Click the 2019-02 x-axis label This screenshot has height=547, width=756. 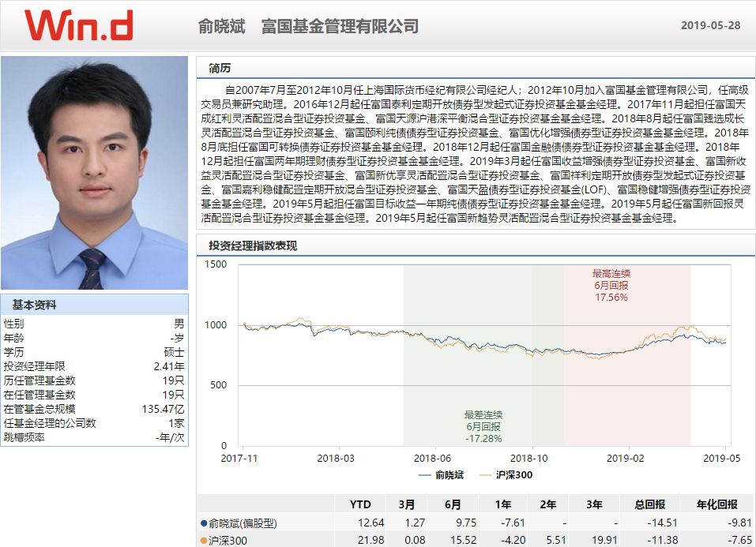pyautogui.click(x=626, y=459)
